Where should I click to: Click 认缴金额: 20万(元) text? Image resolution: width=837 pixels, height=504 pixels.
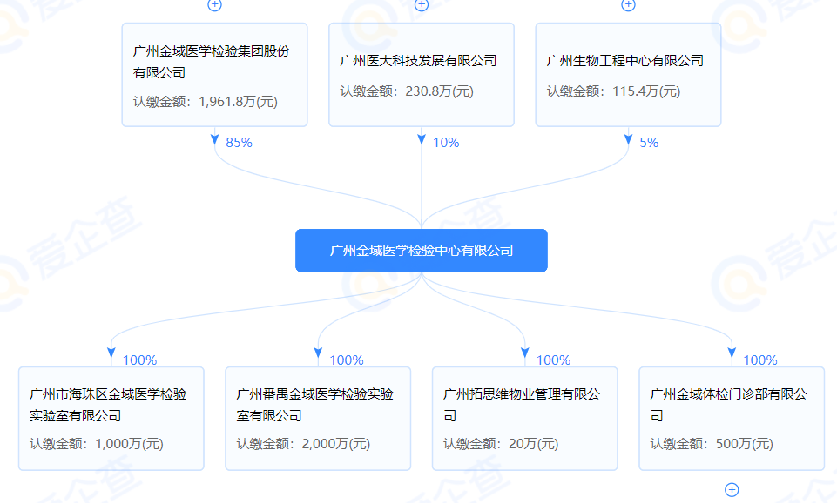point(501,444)
